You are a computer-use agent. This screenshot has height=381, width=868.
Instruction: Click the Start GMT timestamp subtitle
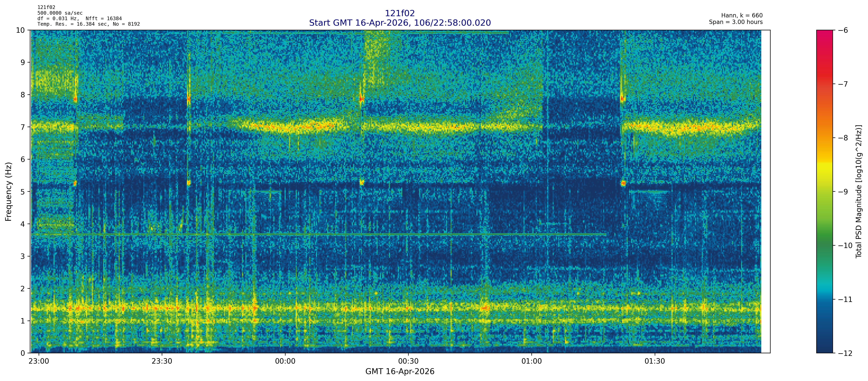point(400,23)
